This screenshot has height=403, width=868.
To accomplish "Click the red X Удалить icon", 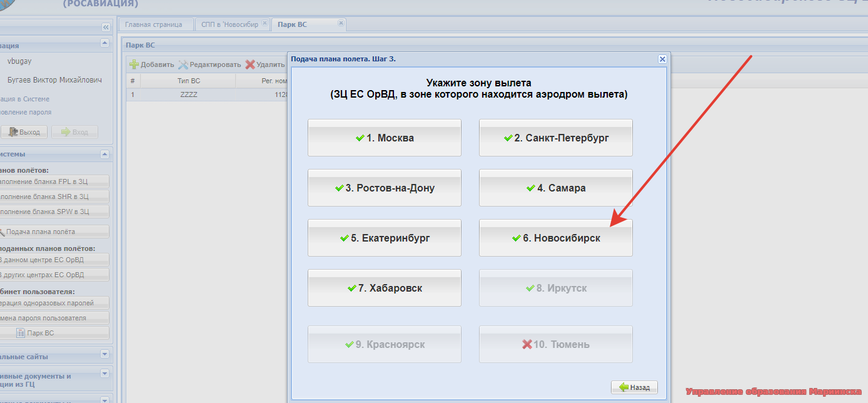I will point(250,64).
